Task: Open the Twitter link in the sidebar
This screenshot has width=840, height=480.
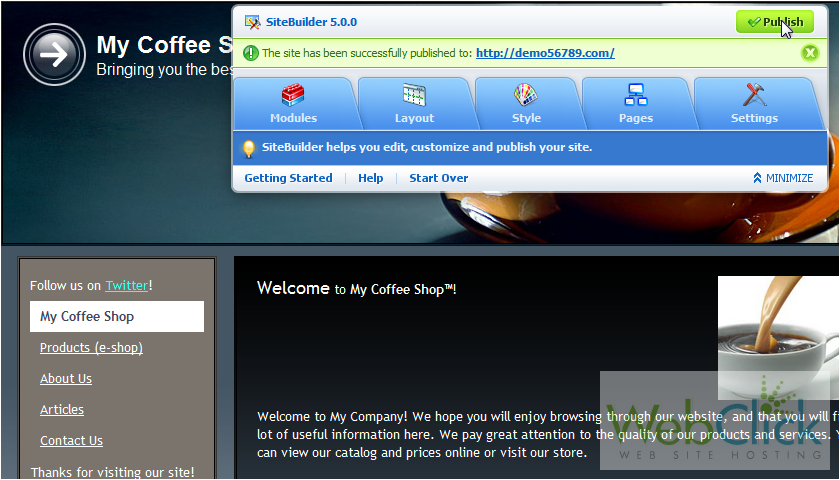Action: click(x=126, y=286)
